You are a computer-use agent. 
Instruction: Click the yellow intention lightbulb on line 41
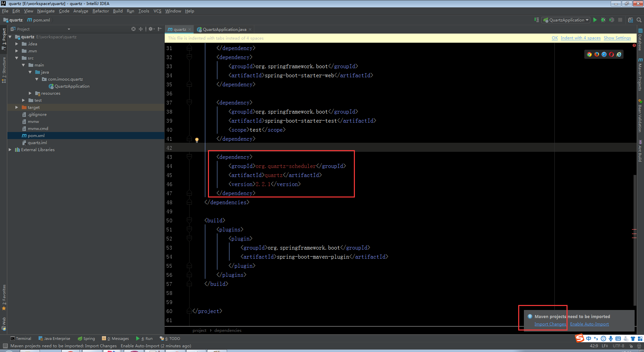pyautogui.click(x=197, y=140)
